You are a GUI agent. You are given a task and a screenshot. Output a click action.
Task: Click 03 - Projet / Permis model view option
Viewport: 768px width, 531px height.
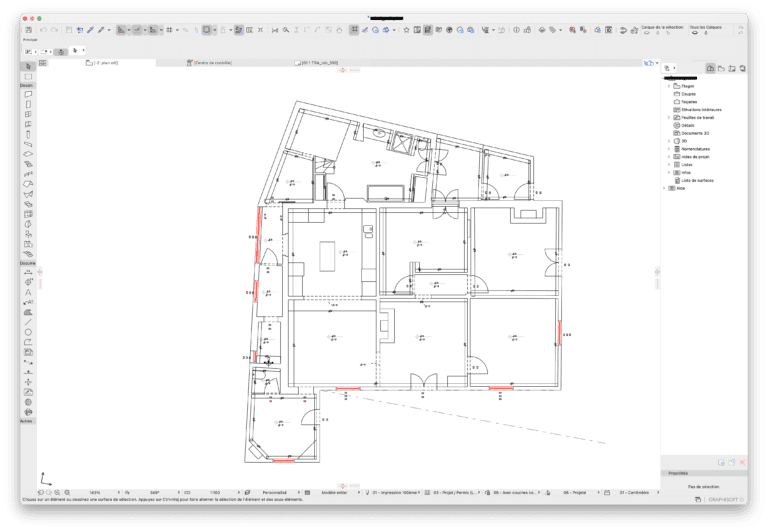tap(453, 492)
